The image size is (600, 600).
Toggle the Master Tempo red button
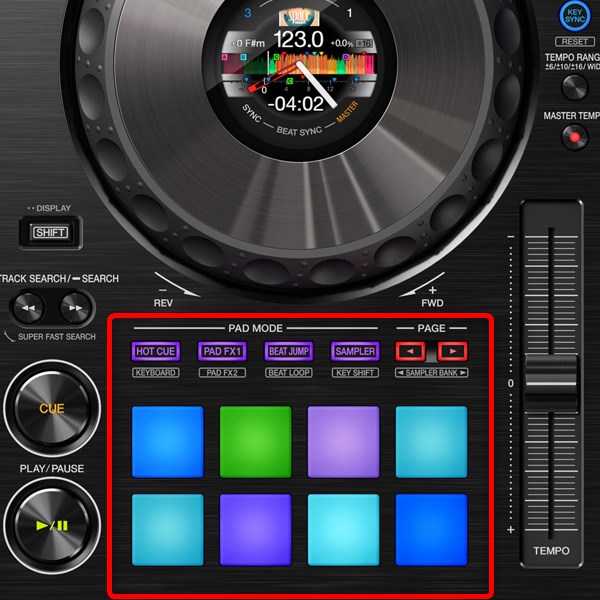574,137
